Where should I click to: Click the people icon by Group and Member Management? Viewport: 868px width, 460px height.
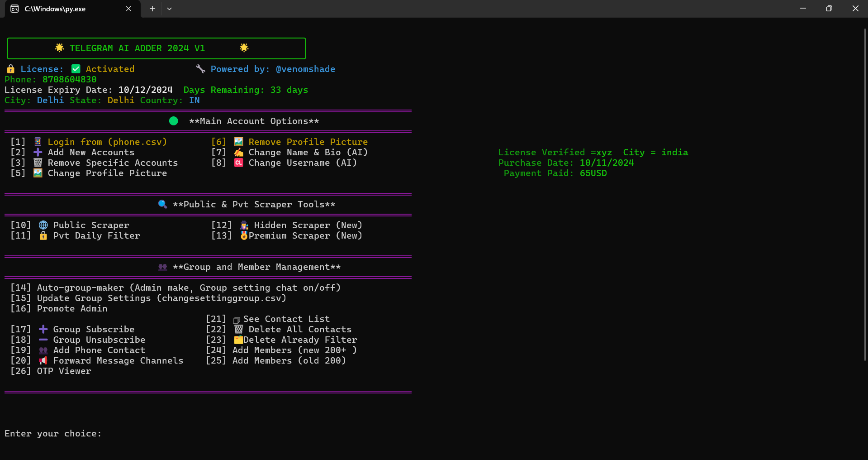click(x=163, y=267)
